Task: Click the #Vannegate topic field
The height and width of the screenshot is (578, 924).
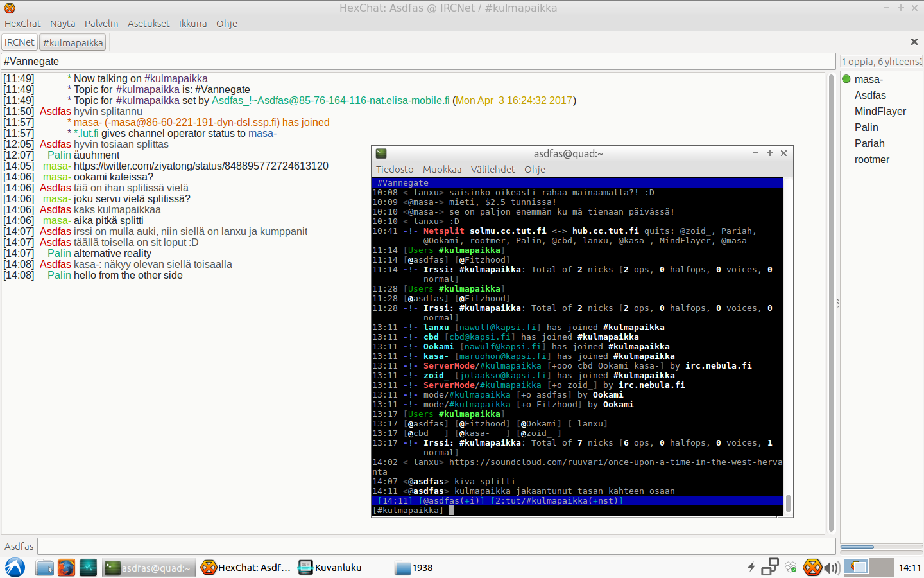Action: click(x=418, y=61)
